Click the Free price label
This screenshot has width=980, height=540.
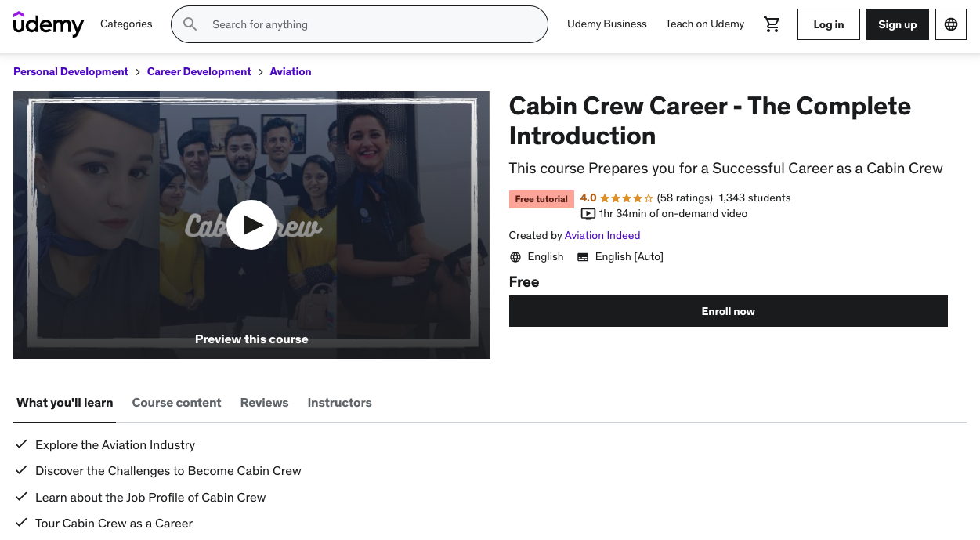pos(524,282)
